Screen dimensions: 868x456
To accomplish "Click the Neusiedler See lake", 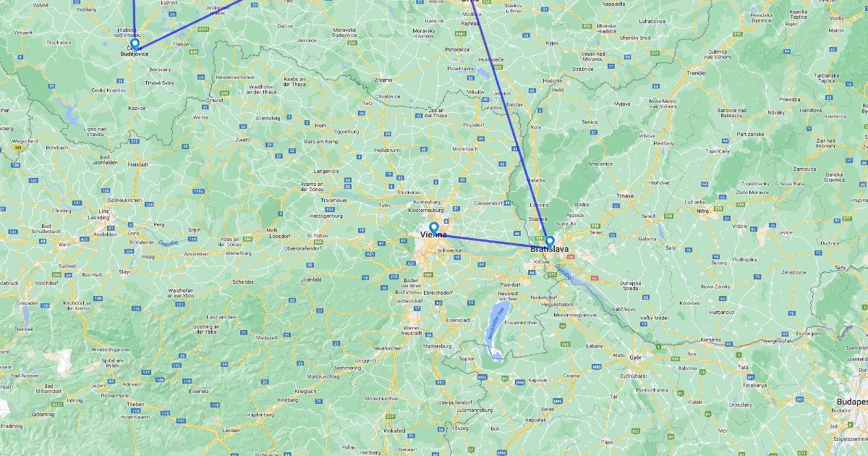I will click(495, 329).
